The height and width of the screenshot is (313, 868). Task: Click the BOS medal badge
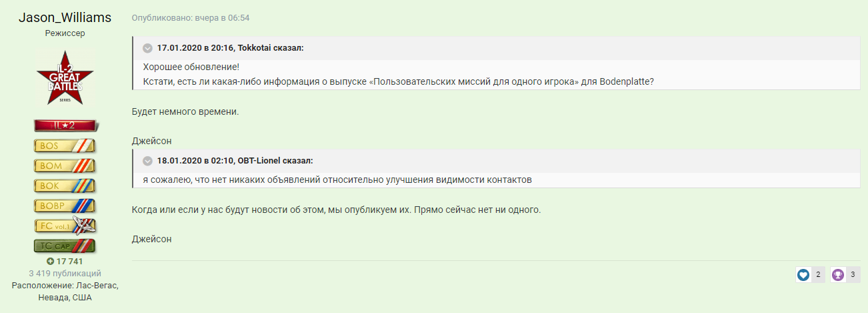65,145
